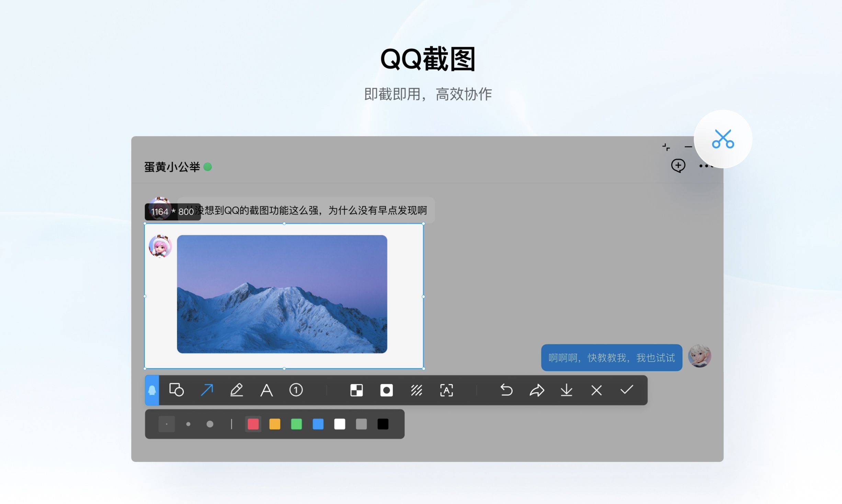Open the three-dot more menu

(x=706, y=166)
